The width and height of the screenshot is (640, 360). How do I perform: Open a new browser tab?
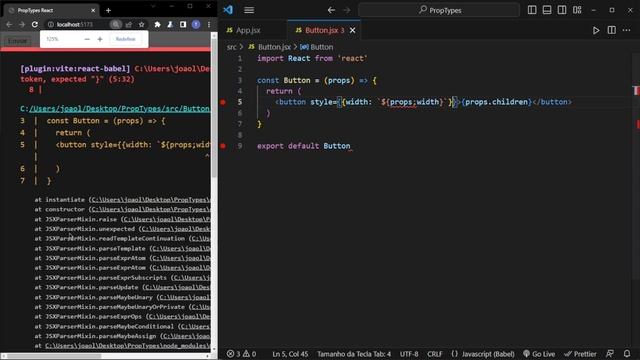(x=108, y=10)
